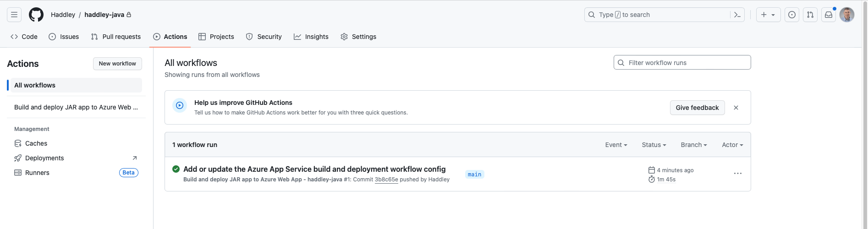Open the hamburger navigation menu
This screenshot has width=868, height=229.
(14, 15)
